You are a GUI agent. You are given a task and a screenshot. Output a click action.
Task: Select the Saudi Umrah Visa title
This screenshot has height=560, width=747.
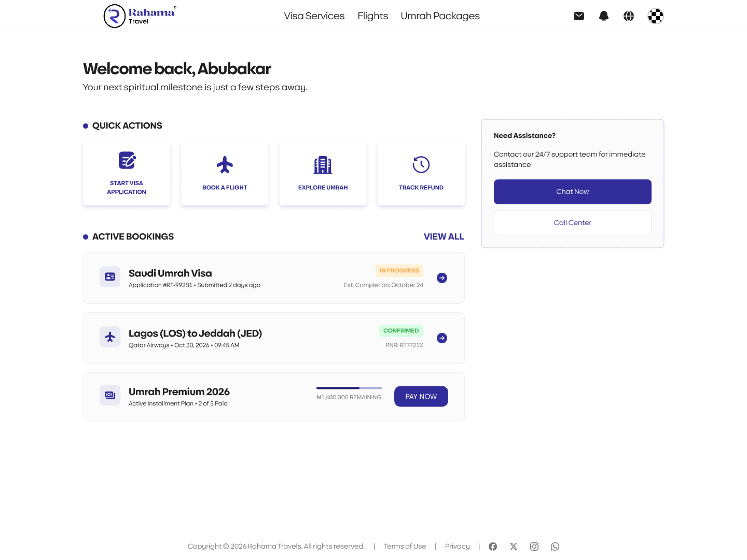click(170, 273)
